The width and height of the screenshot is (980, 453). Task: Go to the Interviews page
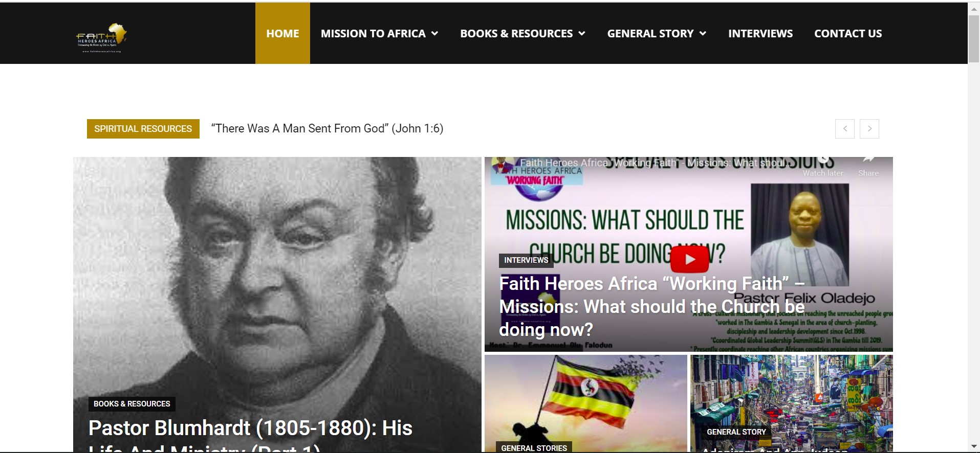tap(760, 34)
